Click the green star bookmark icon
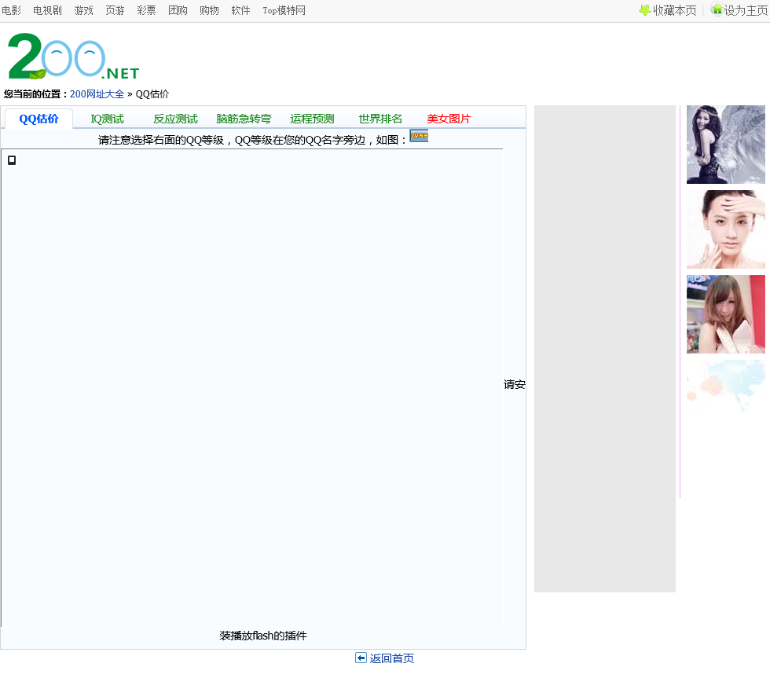 point(644,9)
